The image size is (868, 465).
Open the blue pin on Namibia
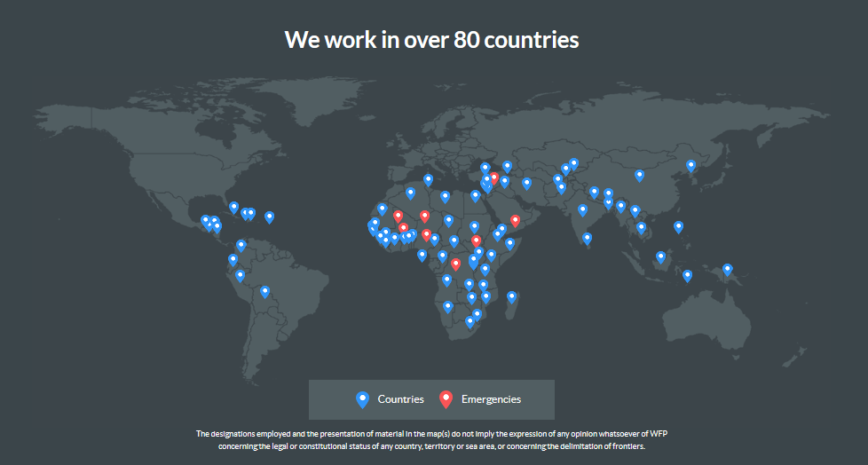coord(448,307)
